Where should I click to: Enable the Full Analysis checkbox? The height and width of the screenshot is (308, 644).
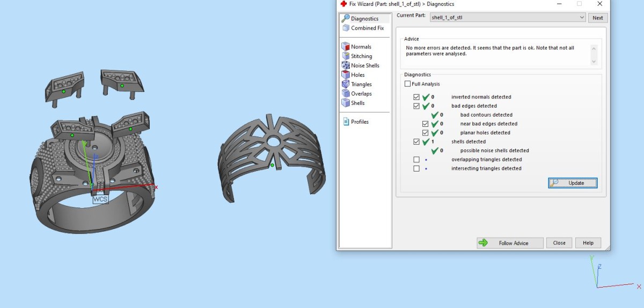pos(407,84)
